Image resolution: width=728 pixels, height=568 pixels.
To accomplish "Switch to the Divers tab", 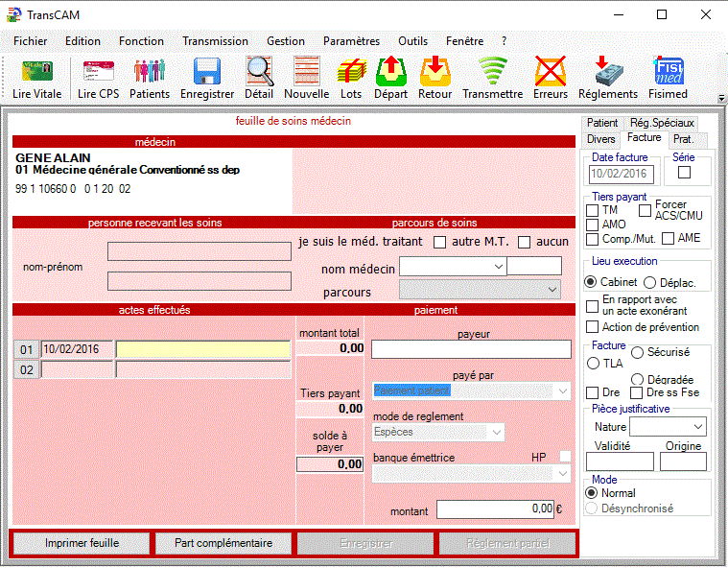I will click(x=600, y=139).
